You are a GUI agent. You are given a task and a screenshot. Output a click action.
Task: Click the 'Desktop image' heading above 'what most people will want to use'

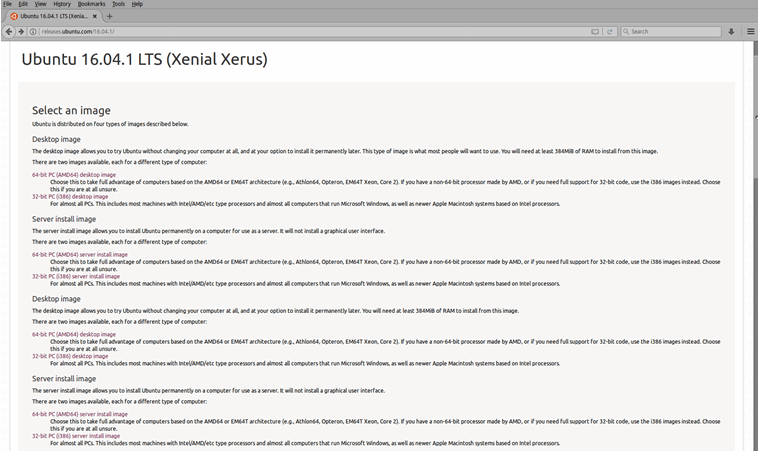56,139
